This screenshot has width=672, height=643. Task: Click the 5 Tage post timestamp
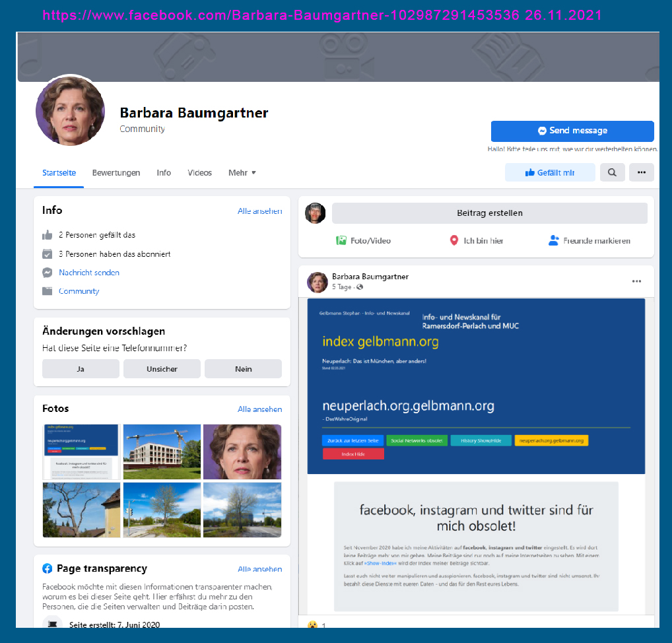(x=341, y=287)
